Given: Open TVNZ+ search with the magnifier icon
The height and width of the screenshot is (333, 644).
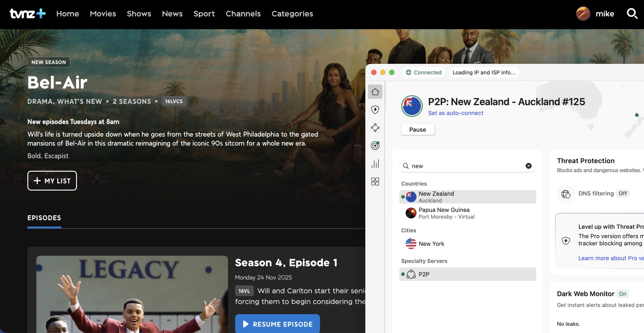Looking at the screenshot, I should 632,14.
